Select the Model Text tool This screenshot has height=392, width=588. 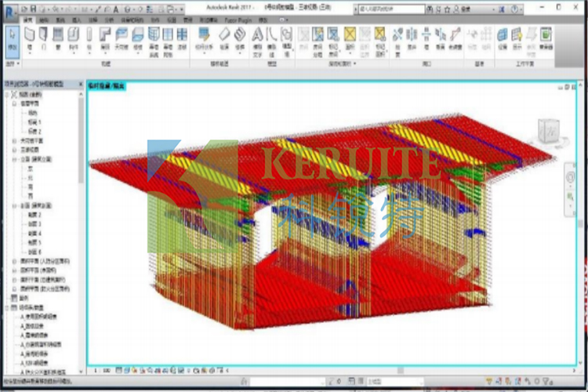point(257,42)
